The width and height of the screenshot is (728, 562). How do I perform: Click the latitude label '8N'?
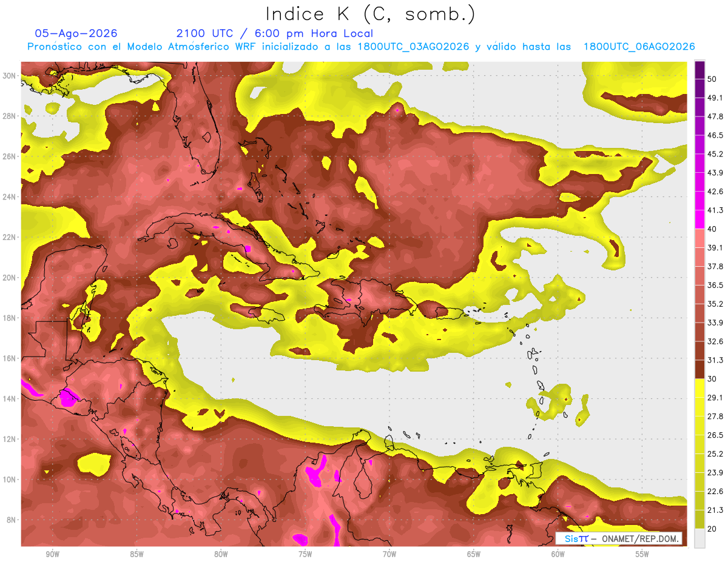coord(12,520)
